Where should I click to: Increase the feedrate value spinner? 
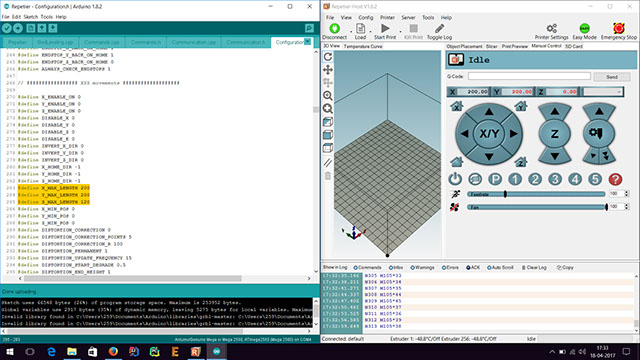[627, 192]
